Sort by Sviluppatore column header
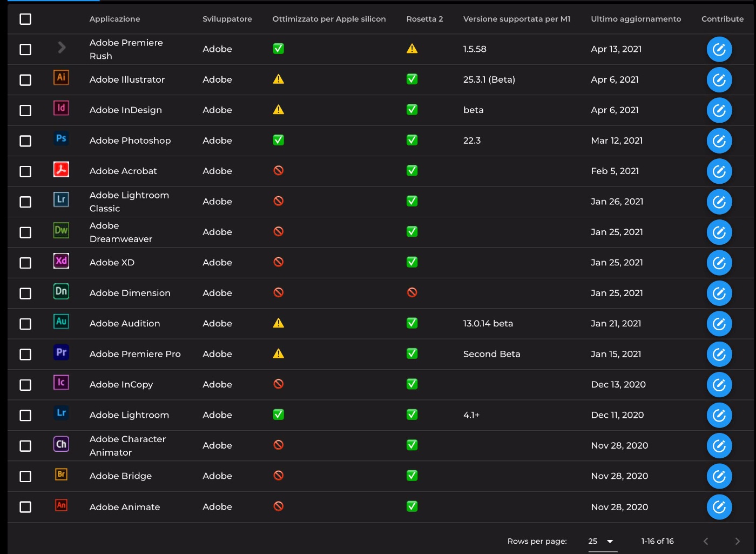This screenshot has width=756, height=554. [x=227, y=19]
